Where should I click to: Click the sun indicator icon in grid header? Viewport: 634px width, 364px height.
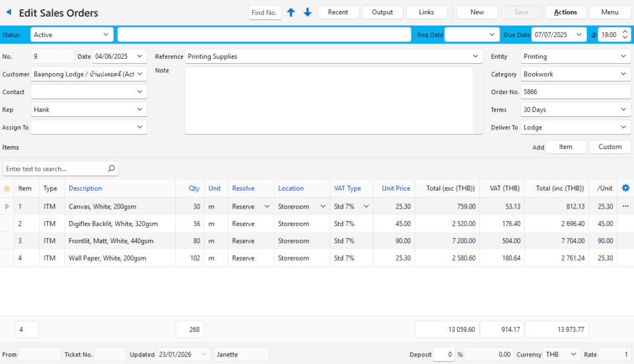(7, 188)
